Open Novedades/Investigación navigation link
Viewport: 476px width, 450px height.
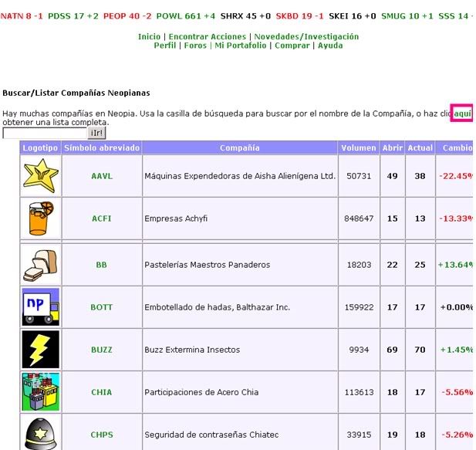tap(306, 37)
